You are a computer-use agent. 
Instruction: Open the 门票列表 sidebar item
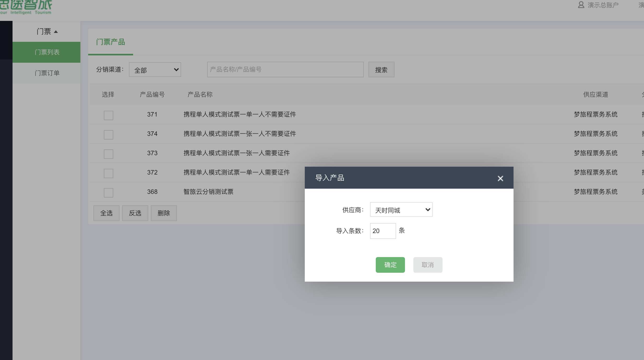click(x=47, y=52)
